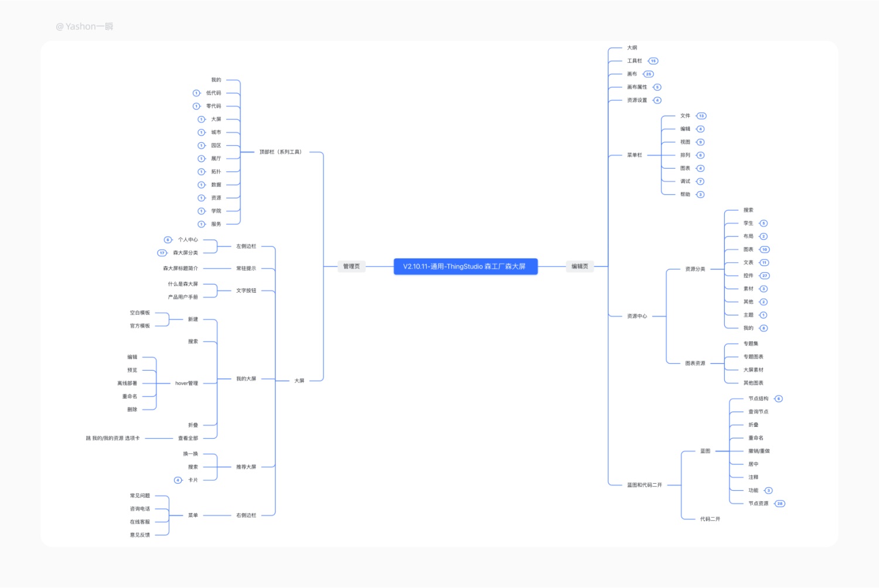Expand the badge next to 数据
This screenshot has width=879, height=588.
(202, 184)
